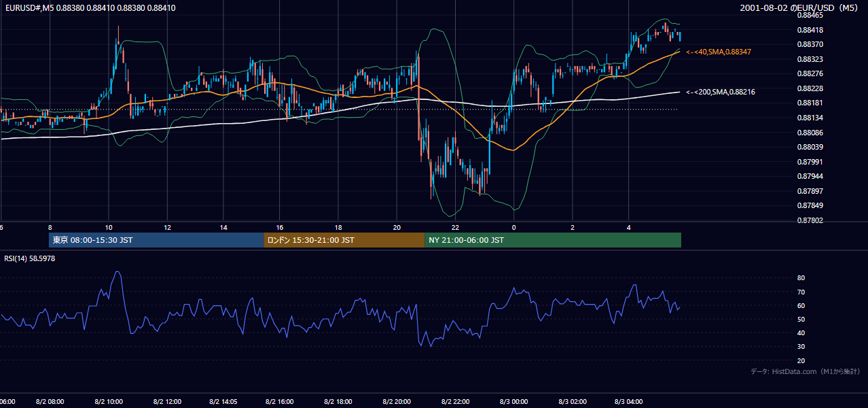The width and height of the screenshot is (868, 408).
Task: Click the RSI(14) 58.5978 indicator label
Action: [x=30, y=258]
